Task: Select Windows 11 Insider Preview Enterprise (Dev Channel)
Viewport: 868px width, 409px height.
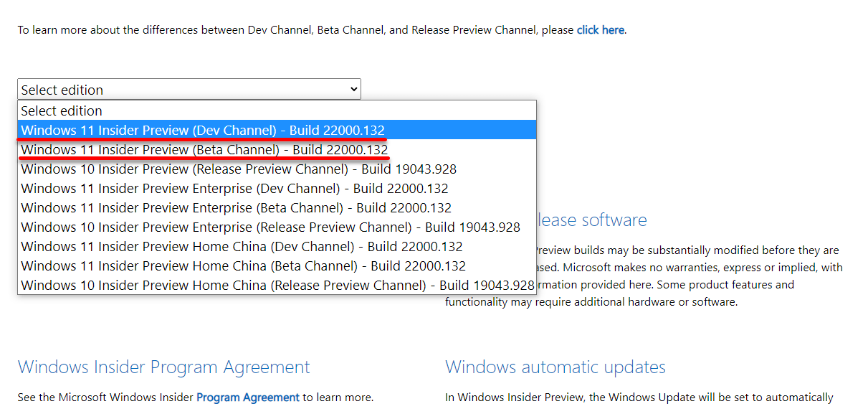Action: (x=277, y=188)
